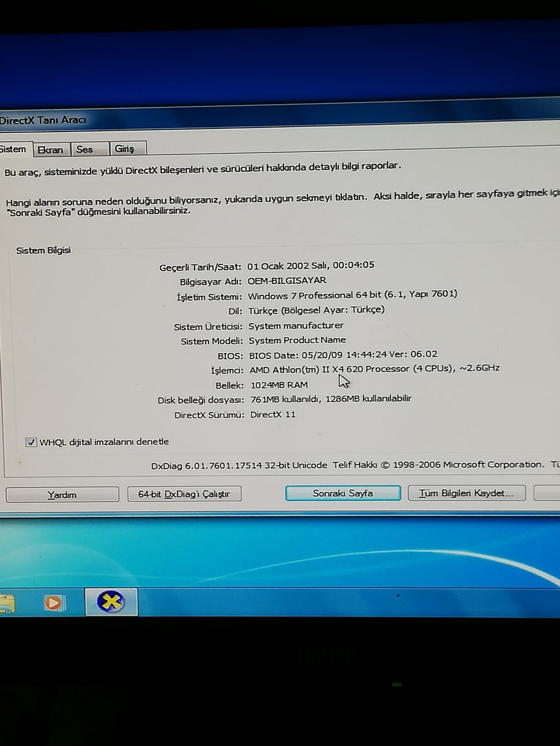
Task: Click the Bellek: label
Action: click(230, 385)
